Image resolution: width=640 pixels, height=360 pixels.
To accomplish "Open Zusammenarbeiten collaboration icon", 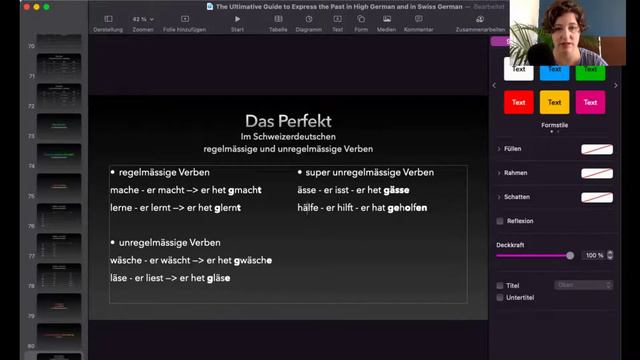I will 480,19.
